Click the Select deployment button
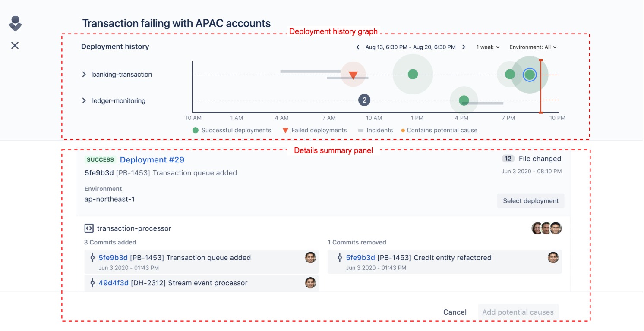Screen dimensions: 644x331 click(531, 201)
